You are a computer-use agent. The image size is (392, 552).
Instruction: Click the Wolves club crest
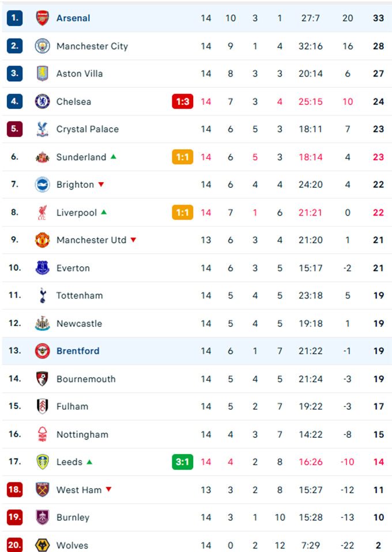pyautogui.click(x=42, y=545)
